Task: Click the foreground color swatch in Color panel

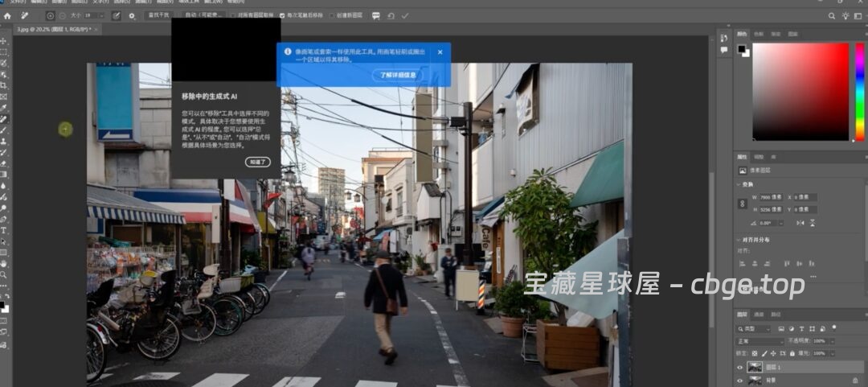Action: pyautogui.click(x=741, y=49)
